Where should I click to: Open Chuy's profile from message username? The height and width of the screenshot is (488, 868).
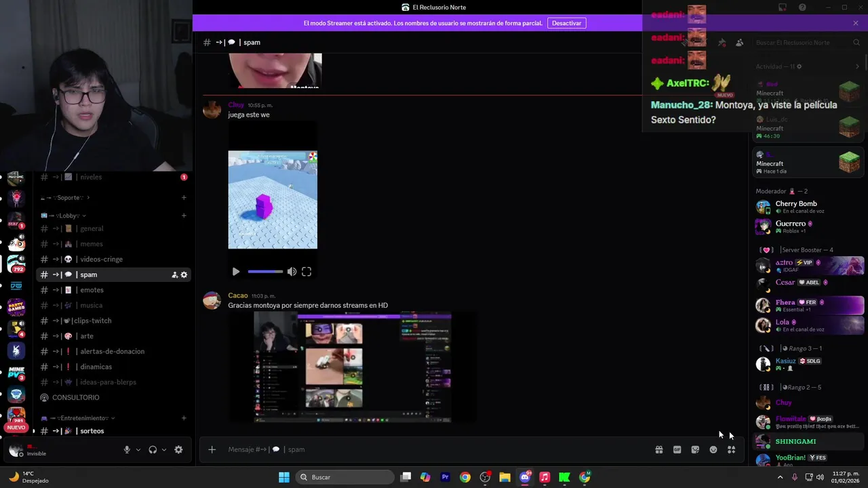[x=236, y=105]
